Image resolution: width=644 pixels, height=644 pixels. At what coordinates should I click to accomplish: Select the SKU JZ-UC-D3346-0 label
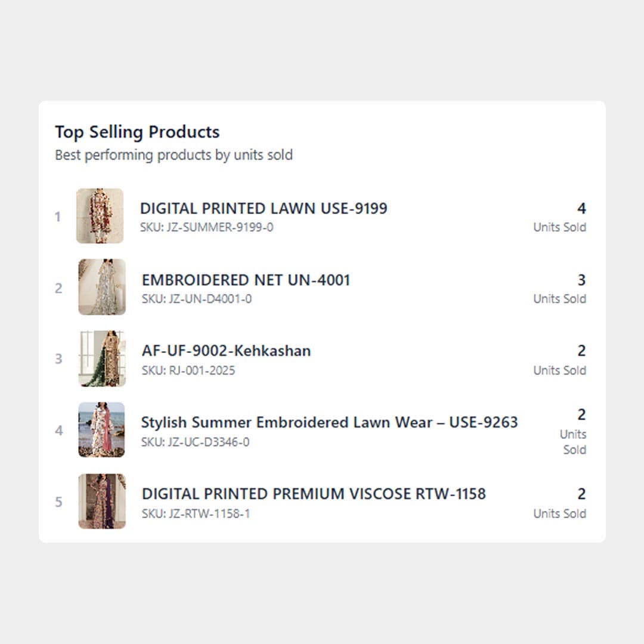coord(195,442)
